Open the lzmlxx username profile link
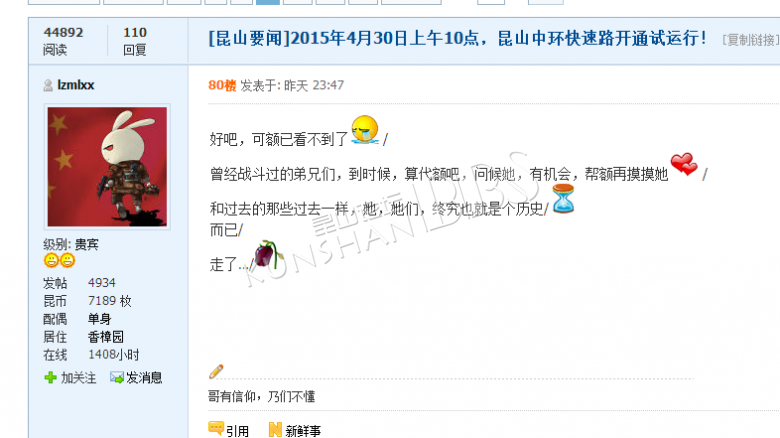This screenshot has width=780, height=438. pyautogui.click(x=76, y=85)
